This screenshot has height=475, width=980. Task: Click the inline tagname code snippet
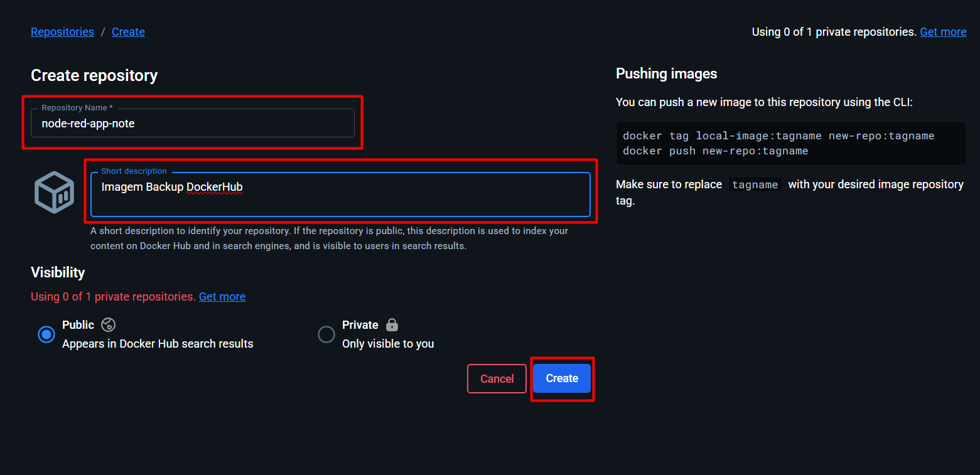tap(755, 185)
